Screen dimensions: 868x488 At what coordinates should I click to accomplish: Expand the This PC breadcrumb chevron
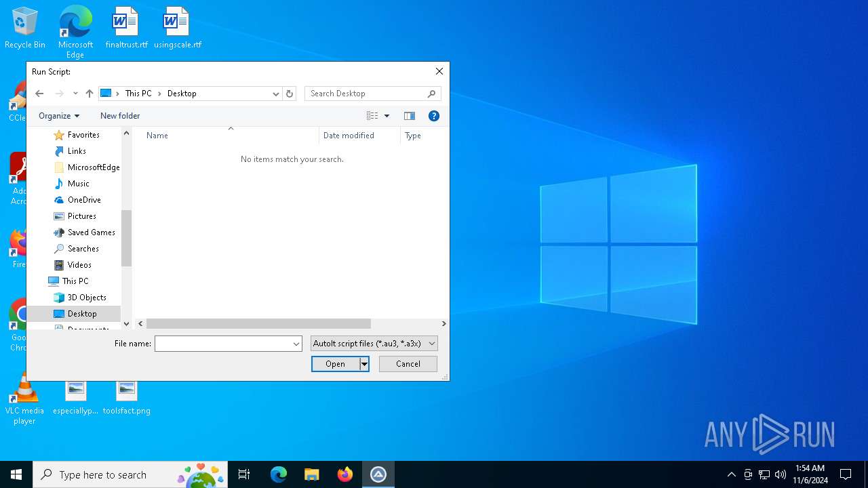(160, 94)
